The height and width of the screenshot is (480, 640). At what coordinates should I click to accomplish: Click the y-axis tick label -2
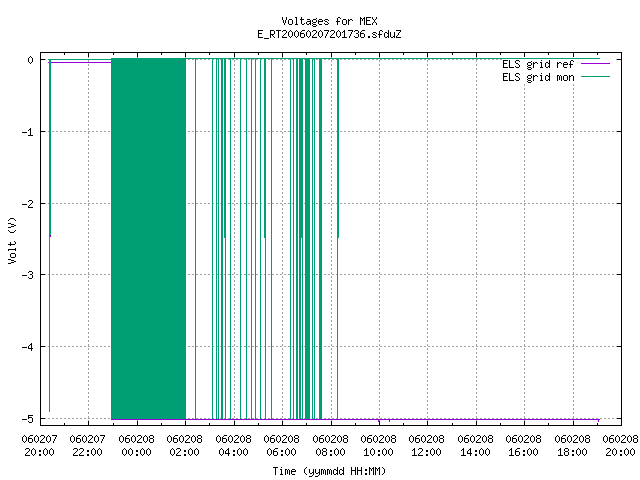[28, 204]
